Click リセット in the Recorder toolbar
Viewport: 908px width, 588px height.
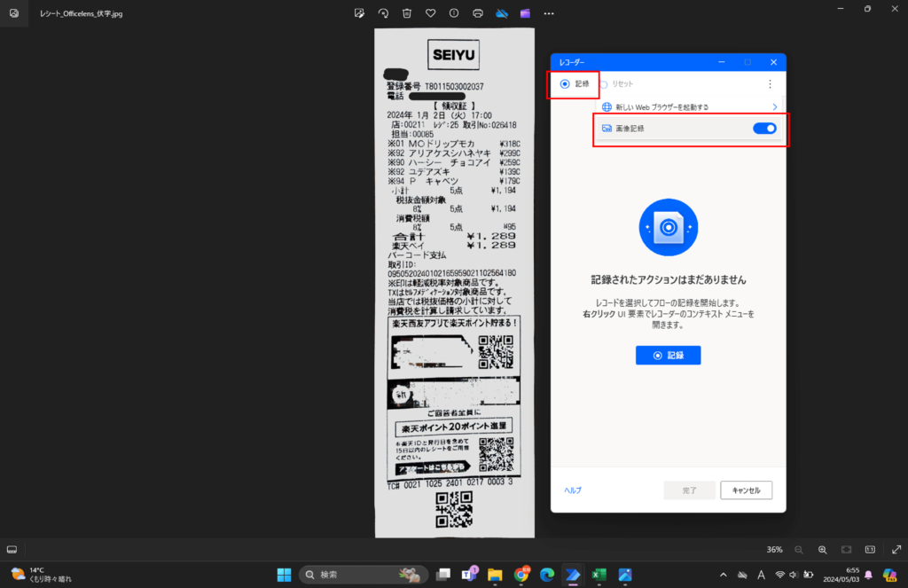pyautogui.click(x=617, y=84)
